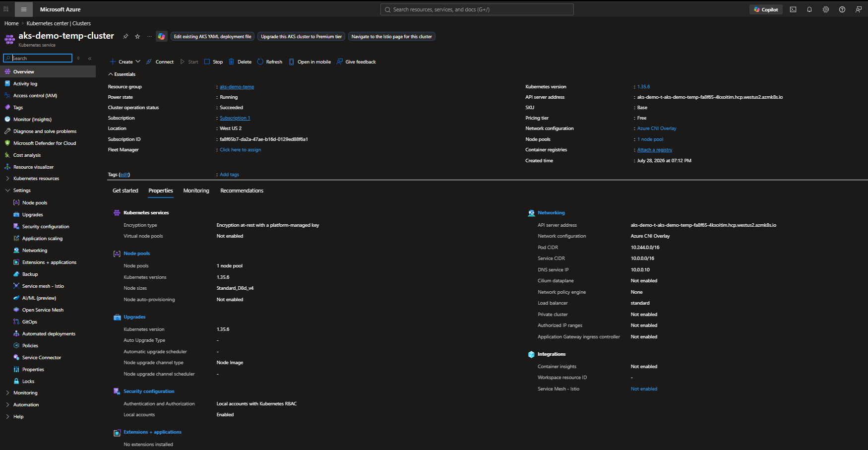The width and height of the screenshot is (868, 450).
Task: Select Overview in the sidebar
Action: pyautogui.click(x=48, y=72)
